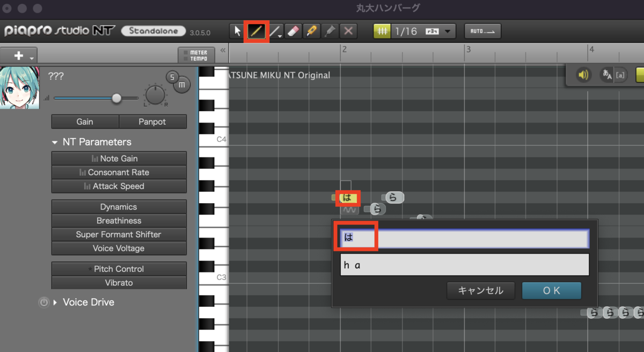Viewport: 644px width, 352px height.
Task: Mute note playback with the speaker icon
Action: (x=584, y=75)
